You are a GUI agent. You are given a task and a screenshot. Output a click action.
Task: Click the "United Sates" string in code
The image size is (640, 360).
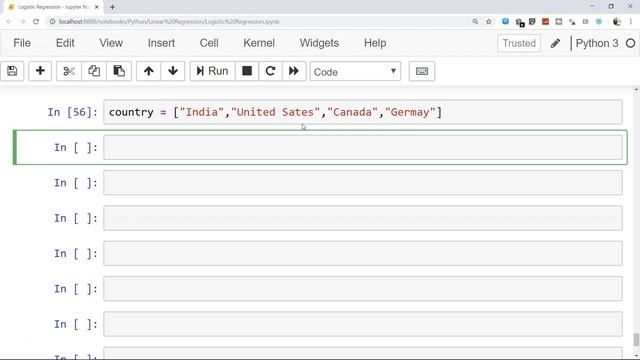(x=276, y=112)
